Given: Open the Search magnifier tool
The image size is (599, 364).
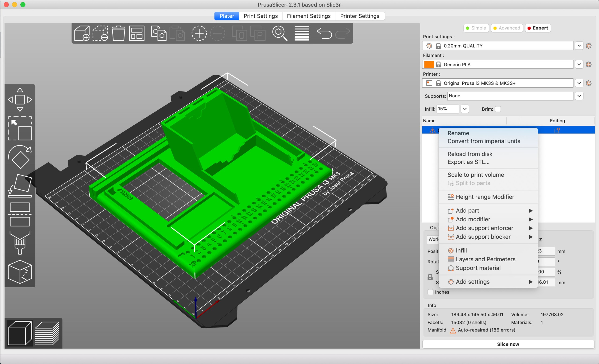Looking at the screenshot, I should point(280,33).
